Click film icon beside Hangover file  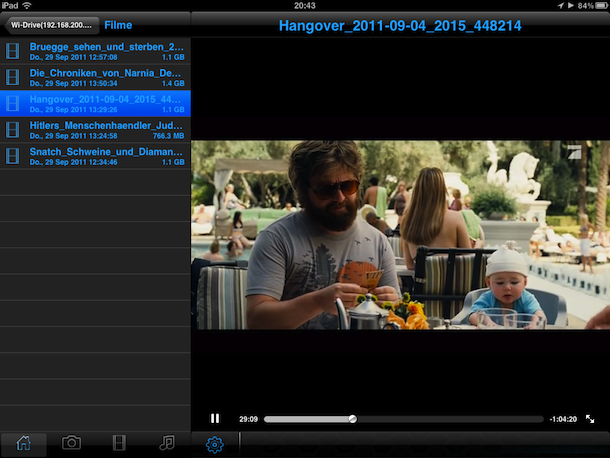12,104
